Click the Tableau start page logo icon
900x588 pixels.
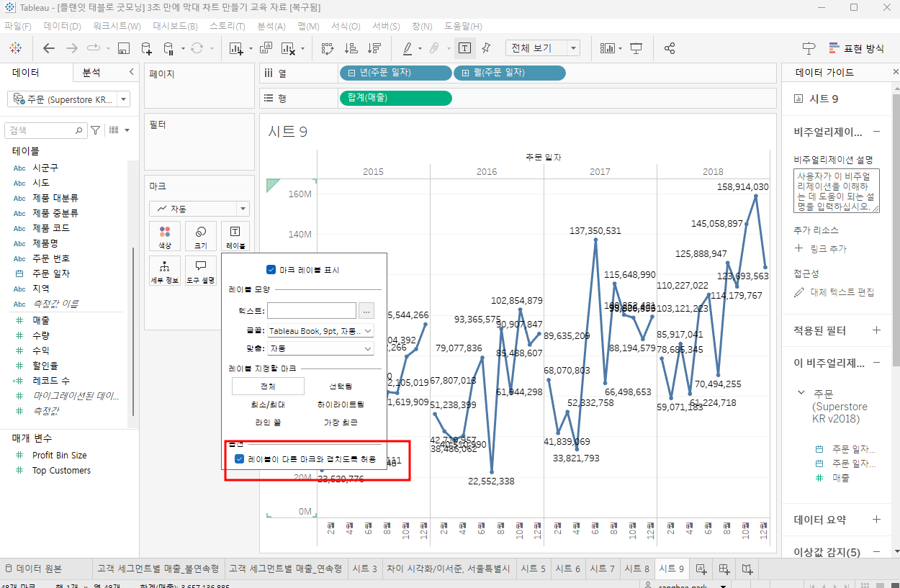coord(15,48)
